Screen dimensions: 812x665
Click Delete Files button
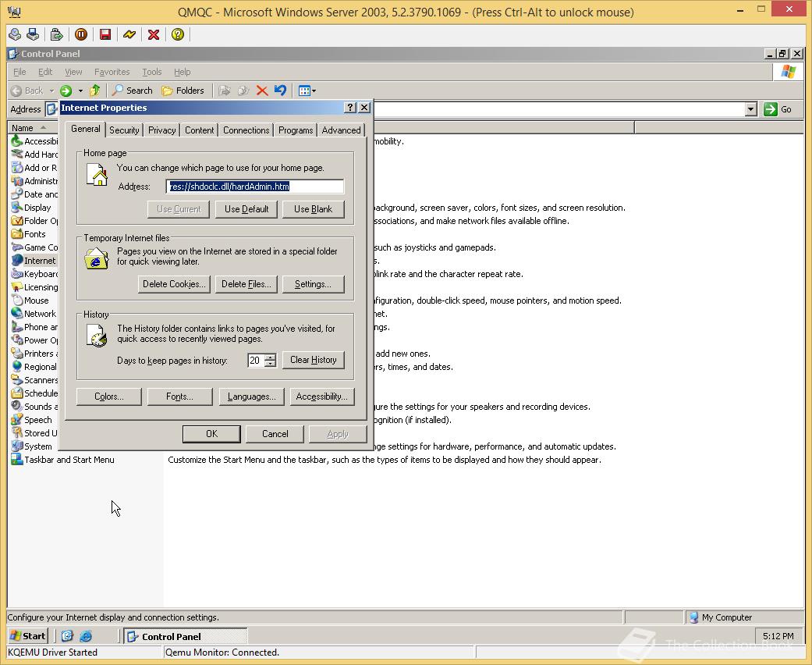click(246, 284)
